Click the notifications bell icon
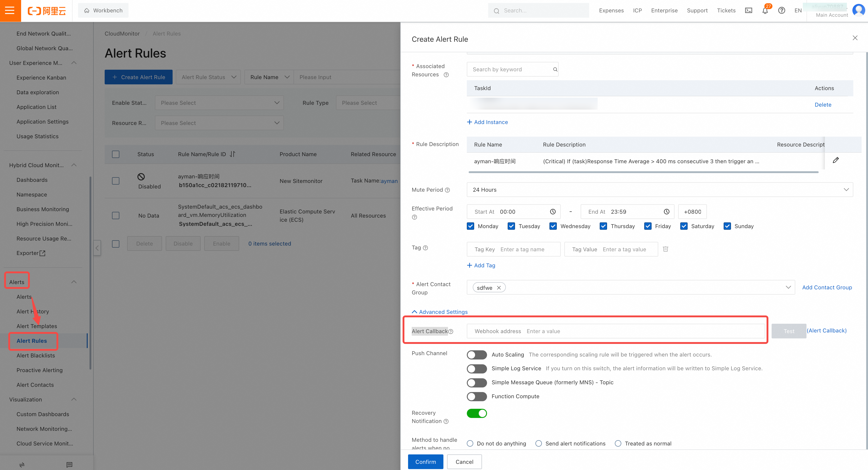868x470 pixels. [765, 11]
